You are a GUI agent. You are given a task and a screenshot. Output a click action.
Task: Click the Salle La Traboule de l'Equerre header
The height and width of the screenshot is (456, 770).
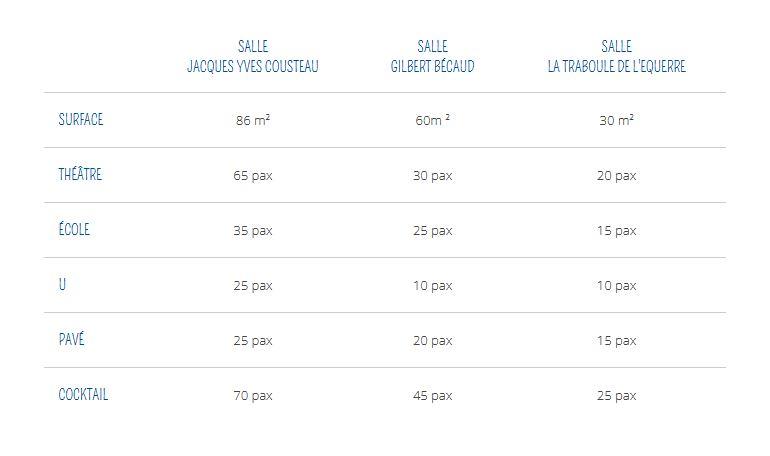point(617,56)
